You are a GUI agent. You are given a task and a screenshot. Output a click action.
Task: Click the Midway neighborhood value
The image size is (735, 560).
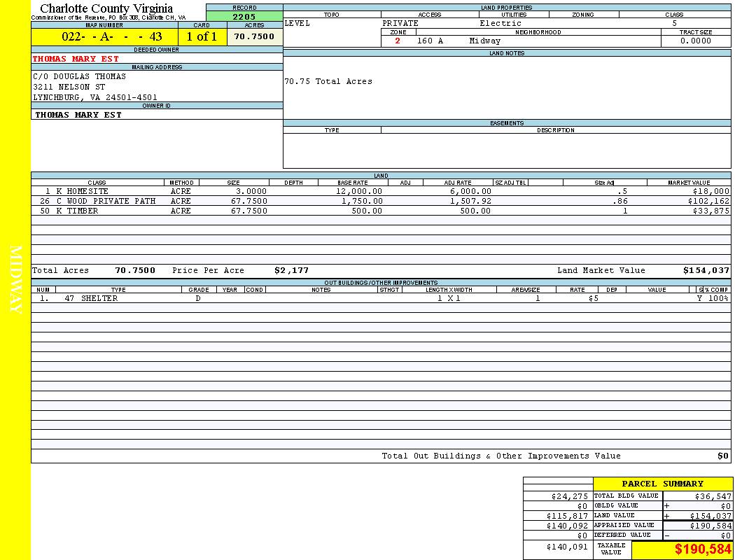(x=485, y=41)
